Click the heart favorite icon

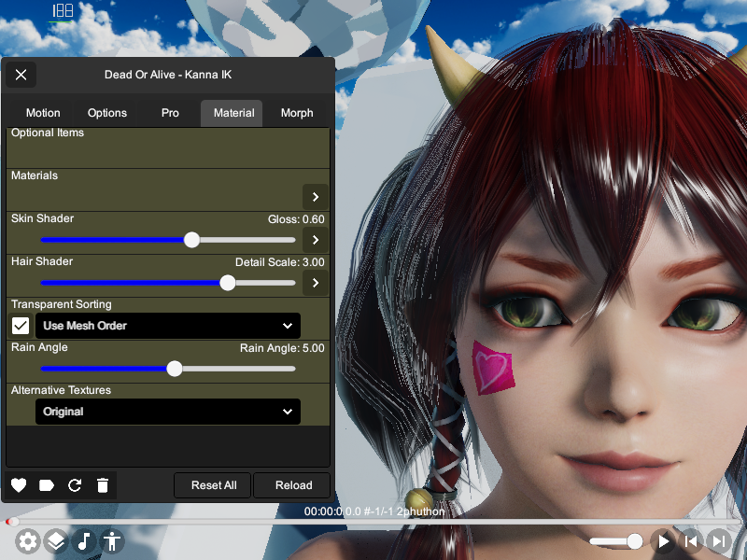[x=19, y=485]
